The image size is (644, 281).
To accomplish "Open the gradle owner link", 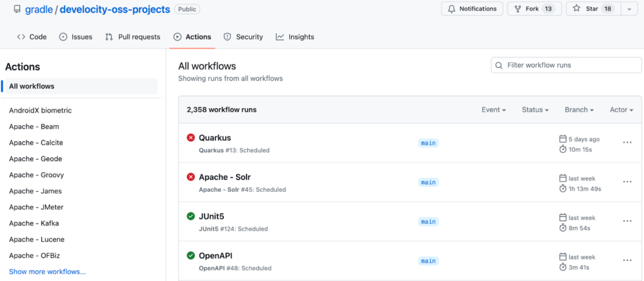I will pyautogui.click(x=39, y=9).
